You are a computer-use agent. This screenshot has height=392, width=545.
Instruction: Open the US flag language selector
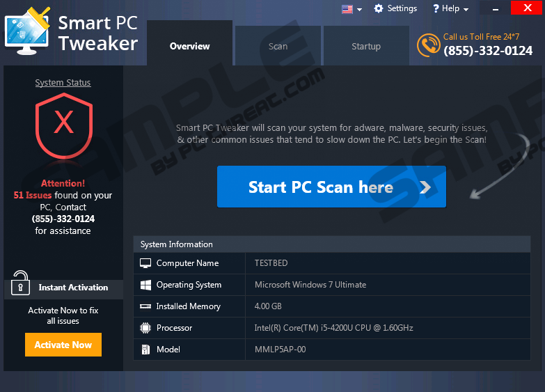tap(347, 9)
